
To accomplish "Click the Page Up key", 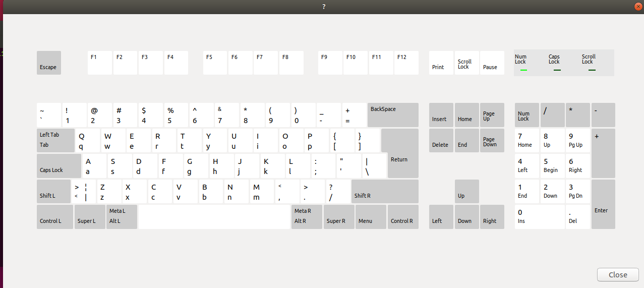I will click(492, 115).
